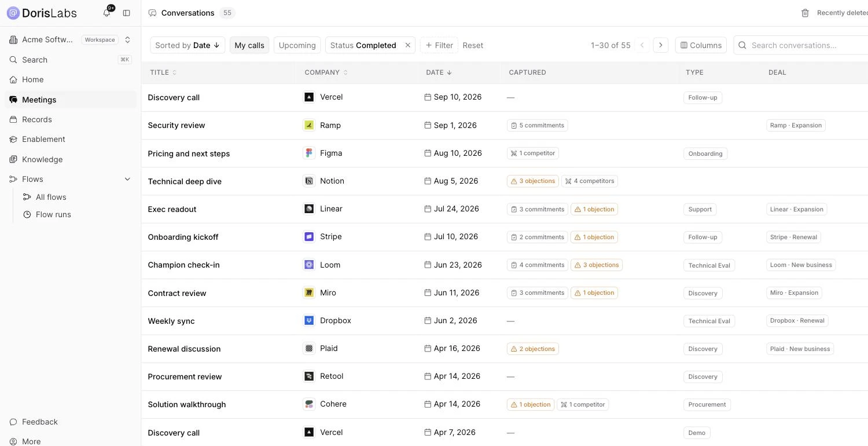The height and width of the screenshot is (446, 868).
Task: Go to next page of conversations
Action: (x=661, y=45)
